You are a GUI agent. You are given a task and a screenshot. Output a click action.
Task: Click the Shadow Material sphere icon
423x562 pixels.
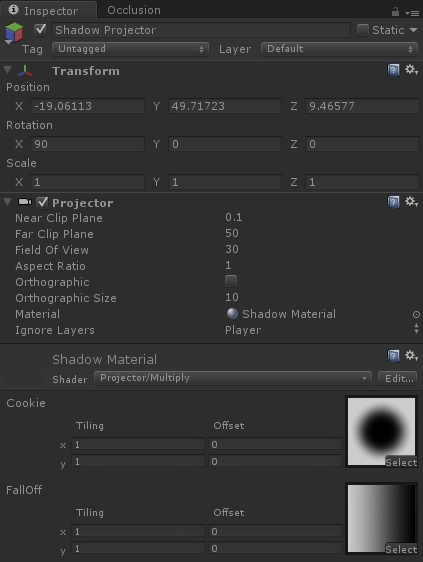point(232,314)
